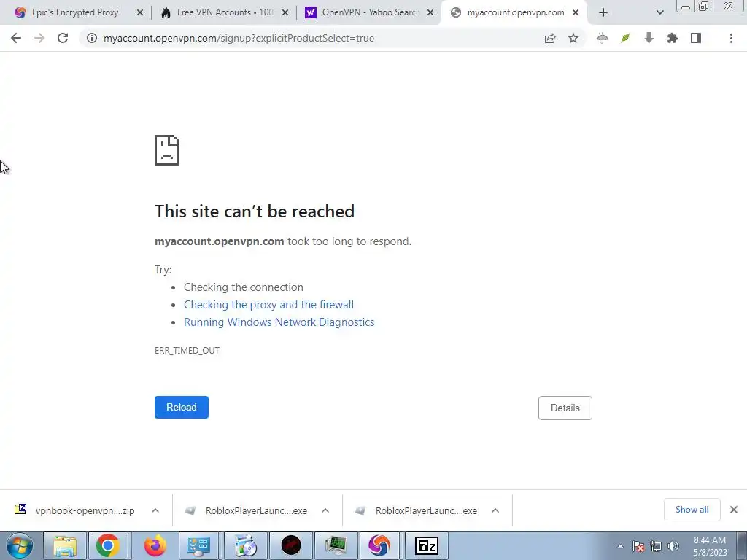
Task: Click the Details button
Action: [x=565, y=408]
